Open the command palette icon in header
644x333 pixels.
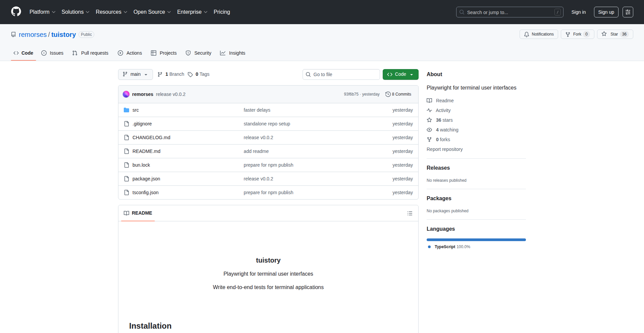pos(628,12)
